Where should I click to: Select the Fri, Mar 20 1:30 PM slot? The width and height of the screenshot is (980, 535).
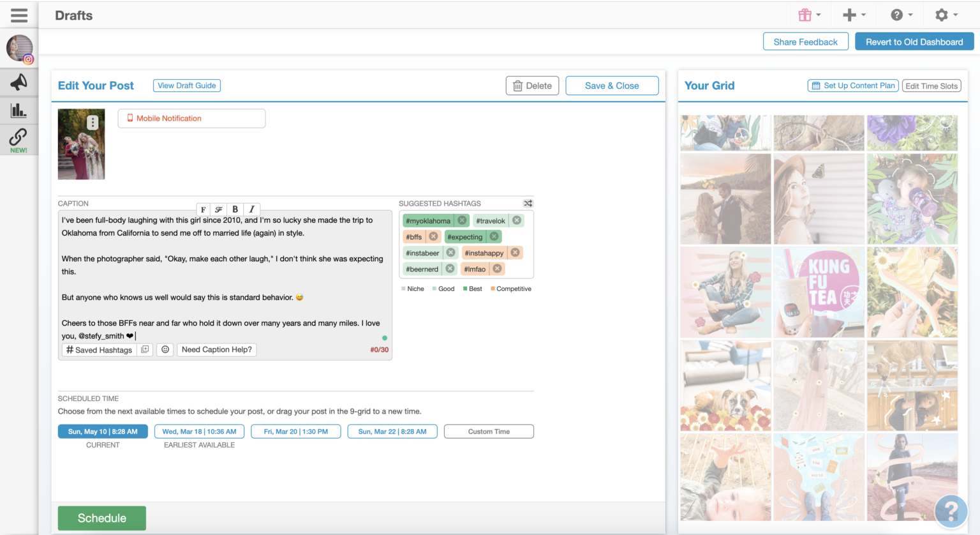[295, 431]
